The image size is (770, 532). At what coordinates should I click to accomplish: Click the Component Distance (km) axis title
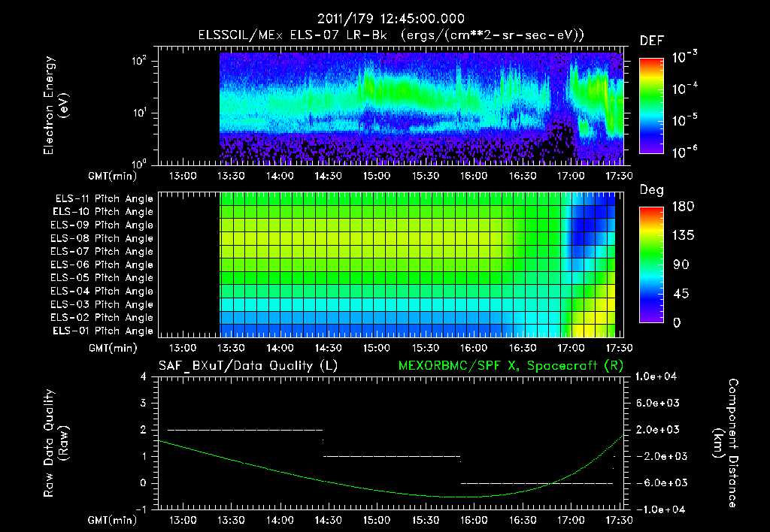click(x=725, y=443)
